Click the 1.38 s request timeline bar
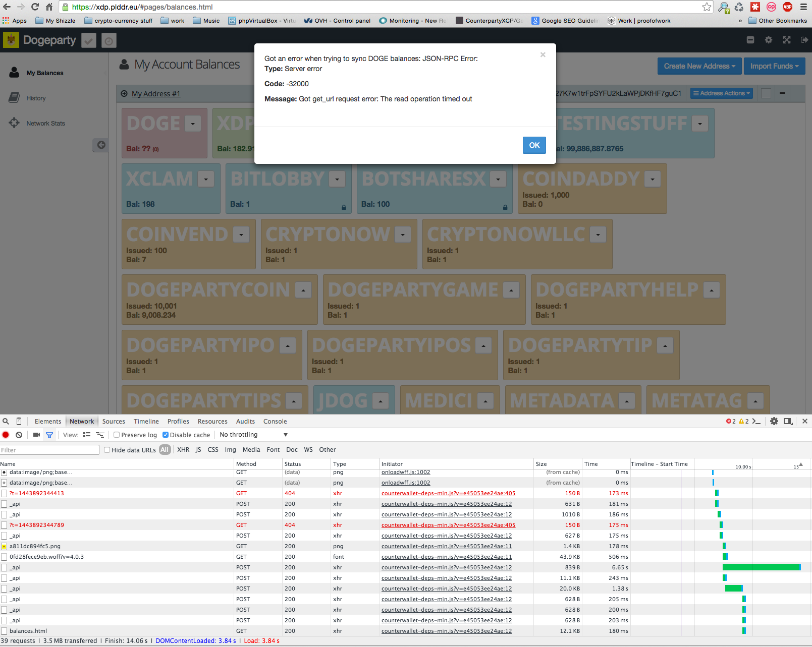The width and height of the screenshot is (812, 647). (x=734, y=589)
